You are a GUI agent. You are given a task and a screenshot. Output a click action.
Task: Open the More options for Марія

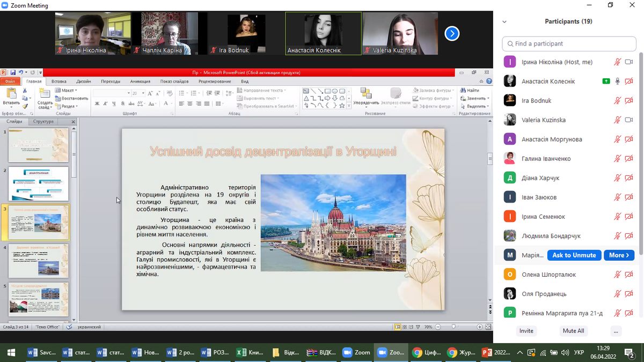(619, 255)
